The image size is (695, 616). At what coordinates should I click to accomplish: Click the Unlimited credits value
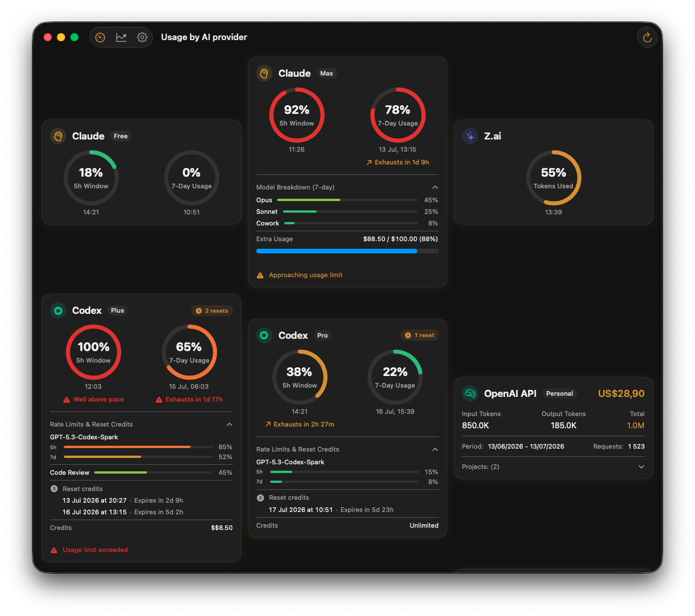(424, 525)
